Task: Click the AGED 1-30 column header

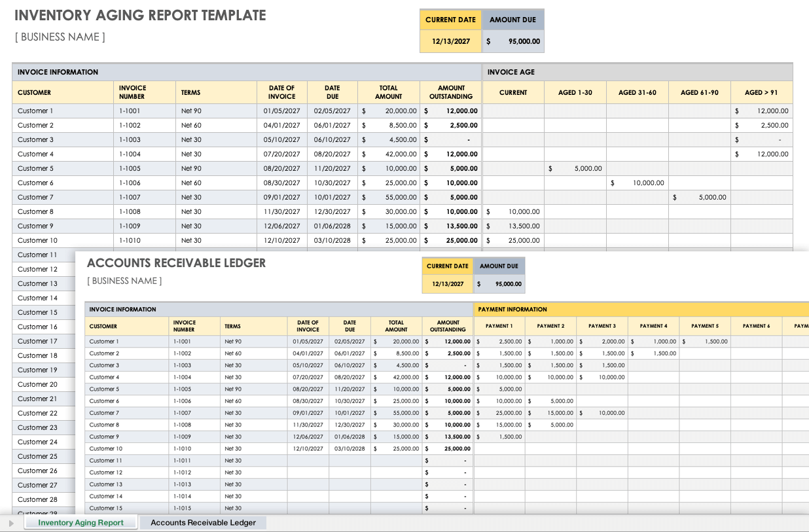Action: [x=575, y=92]
